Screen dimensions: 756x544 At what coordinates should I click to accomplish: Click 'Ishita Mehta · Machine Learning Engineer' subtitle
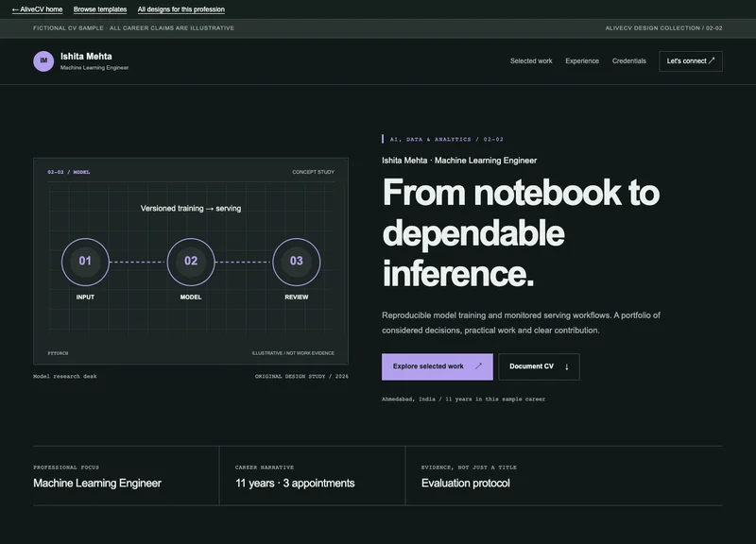click(459, 161)
